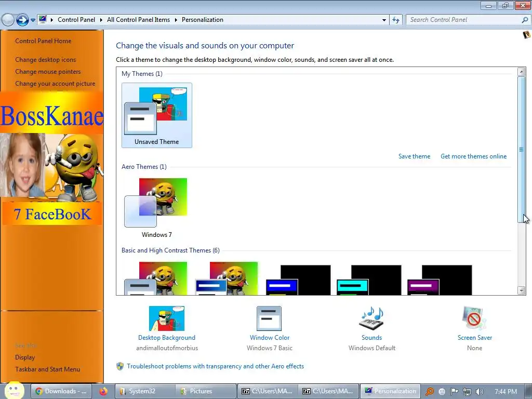Click the magnifier tray icon
The image size is (532, 399).
tap(430, 392)
